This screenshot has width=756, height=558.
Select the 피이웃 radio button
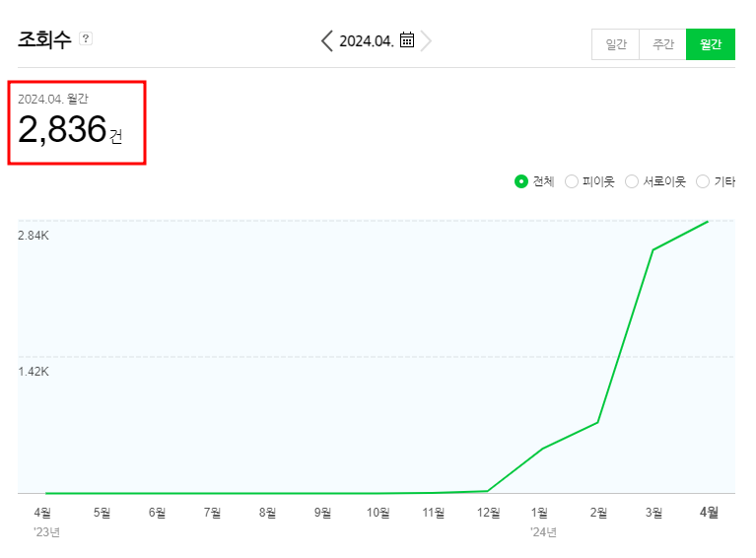(x=572, y=181)
